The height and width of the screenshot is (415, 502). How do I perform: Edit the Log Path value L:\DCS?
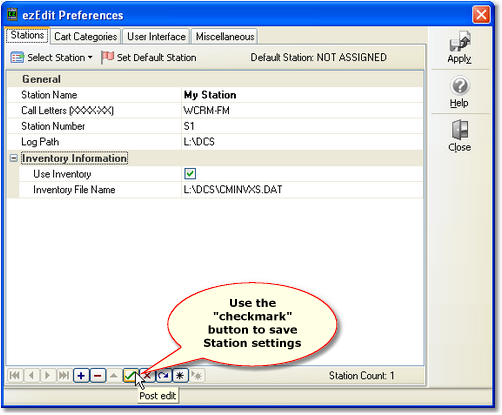click(x=302, y=142)
